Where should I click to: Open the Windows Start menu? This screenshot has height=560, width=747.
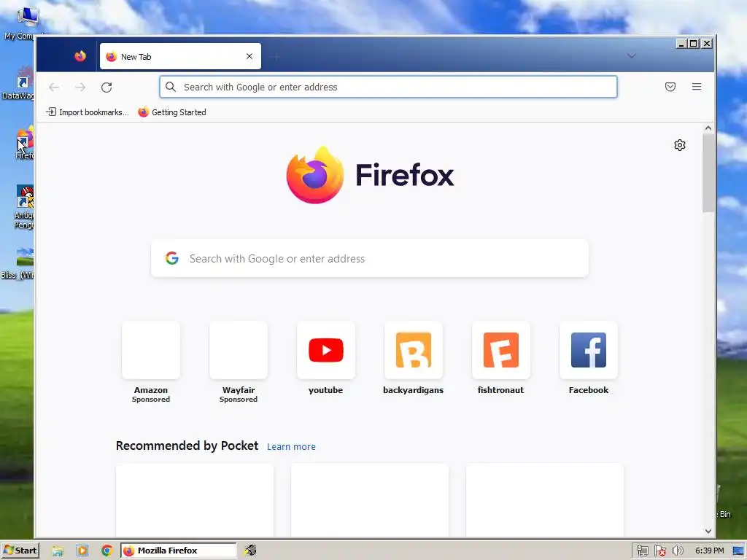pos(20,551)
